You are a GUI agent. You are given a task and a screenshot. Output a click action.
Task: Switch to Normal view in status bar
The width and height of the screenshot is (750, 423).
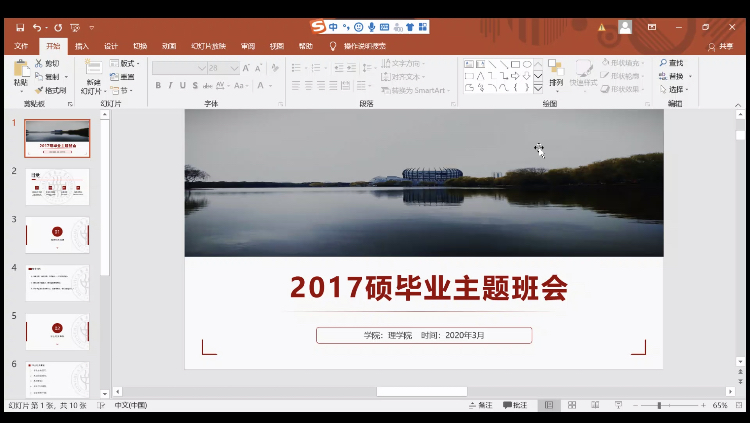coord(548,405)
